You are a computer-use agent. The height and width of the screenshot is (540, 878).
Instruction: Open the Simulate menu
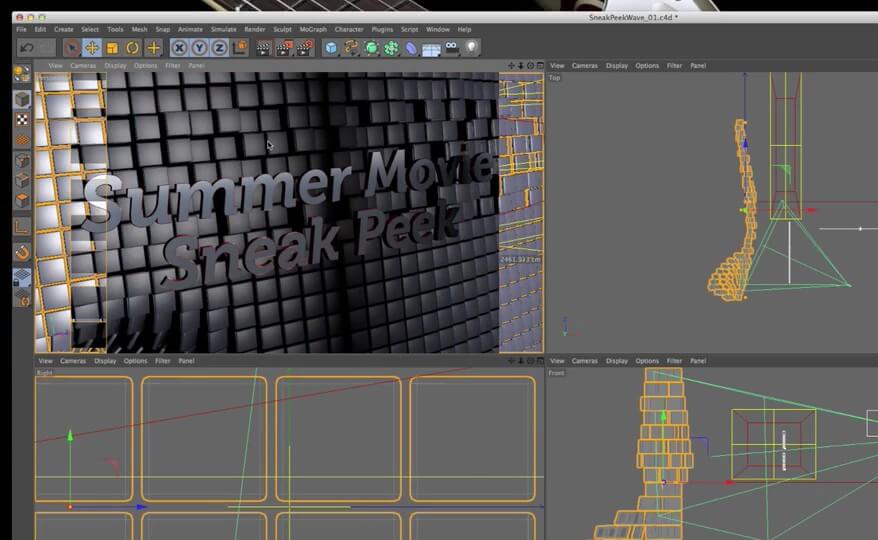(x=223, y=30)
